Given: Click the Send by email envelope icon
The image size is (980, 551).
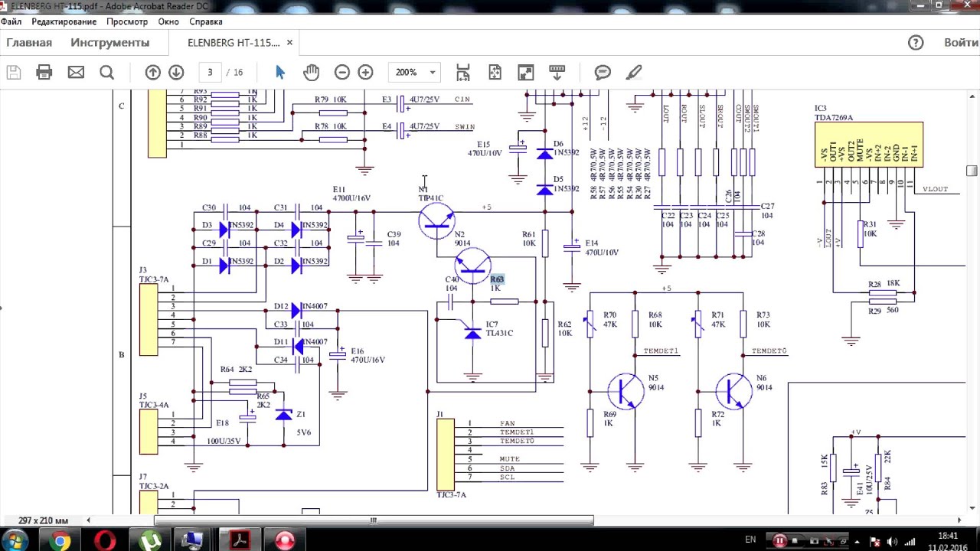Looking at the screenshot, I should [76, 73].
